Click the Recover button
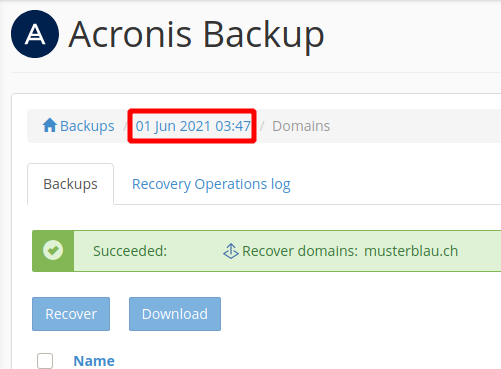The width and height of the screenshot is (501, 369). point(71,314)
